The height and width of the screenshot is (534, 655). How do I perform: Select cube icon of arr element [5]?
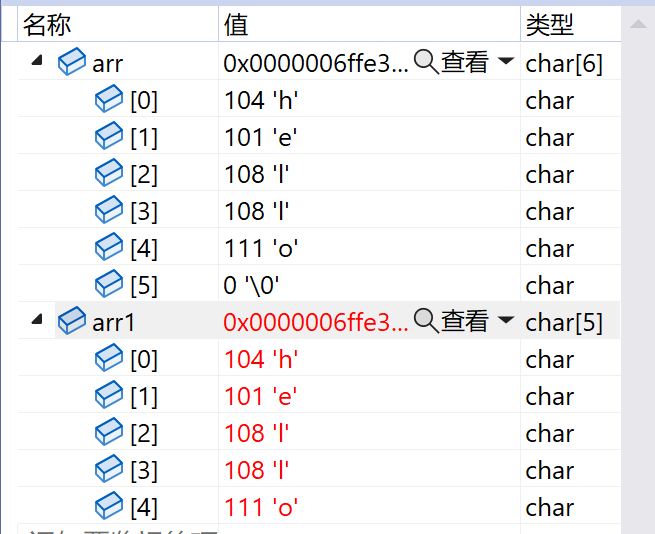tap(109, 284)
